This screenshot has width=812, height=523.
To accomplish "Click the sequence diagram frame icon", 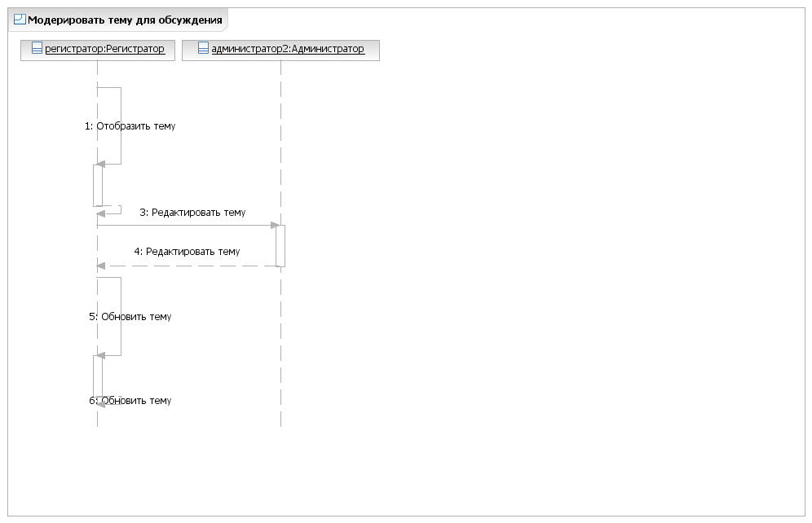I will tap(20, 20).
